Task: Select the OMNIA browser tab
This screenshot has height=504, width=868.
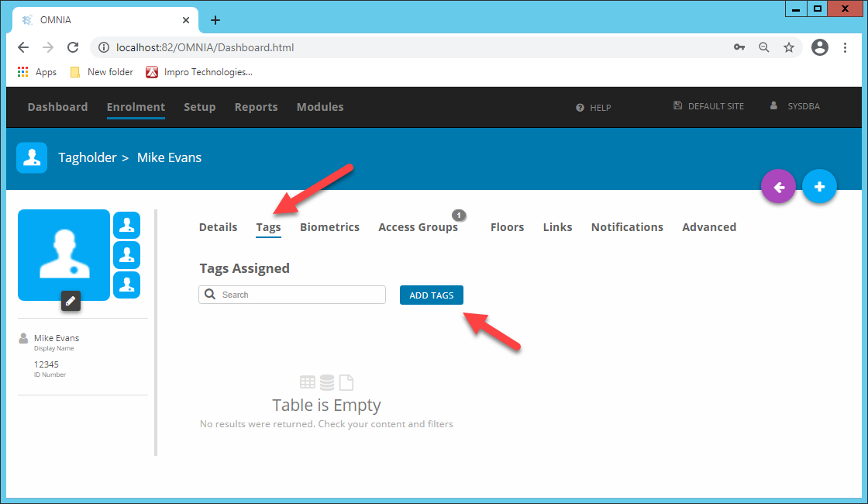Action: pyautogui.click(x=105, y=20)
